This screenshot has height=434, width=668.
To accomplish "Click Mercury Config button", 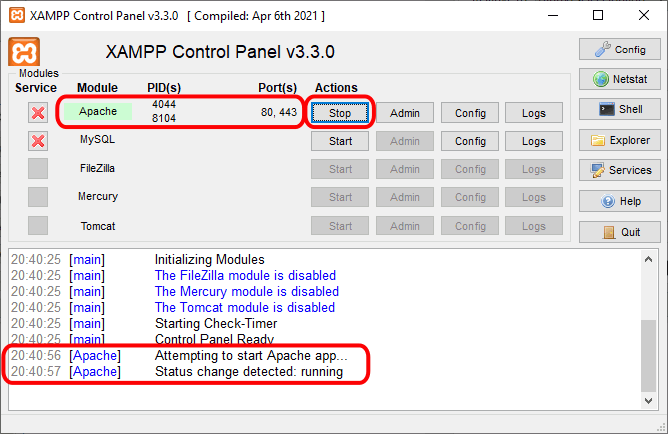I will click(x=470, y=197).
